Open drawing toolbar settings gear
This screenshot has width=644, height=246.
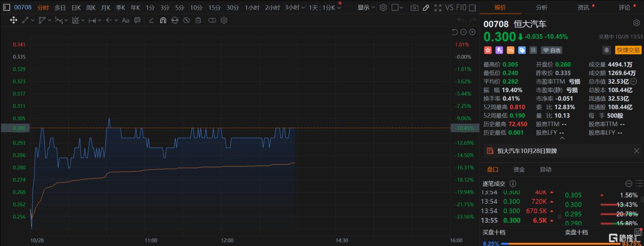tap(224, 20)
